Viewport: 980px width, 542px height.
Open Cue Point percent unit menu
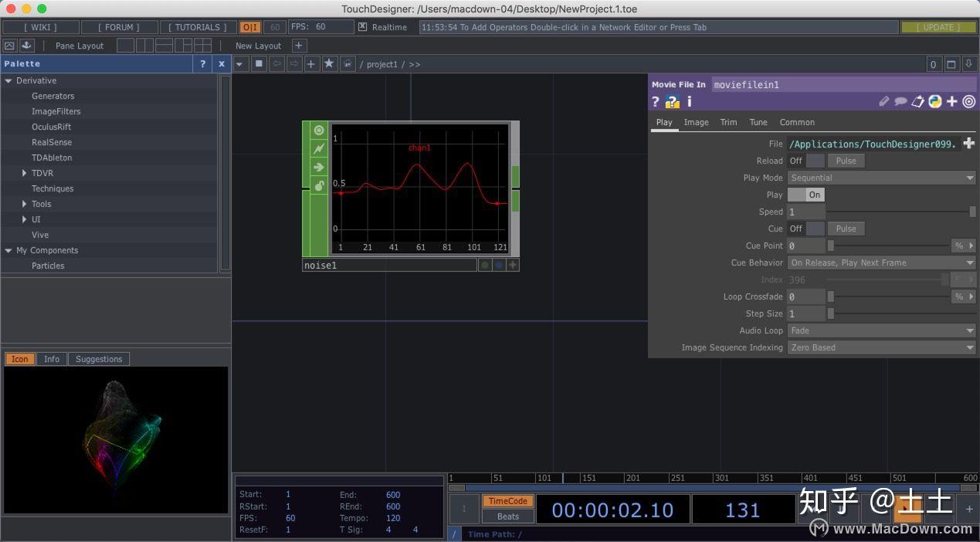[x=964, y=246]
